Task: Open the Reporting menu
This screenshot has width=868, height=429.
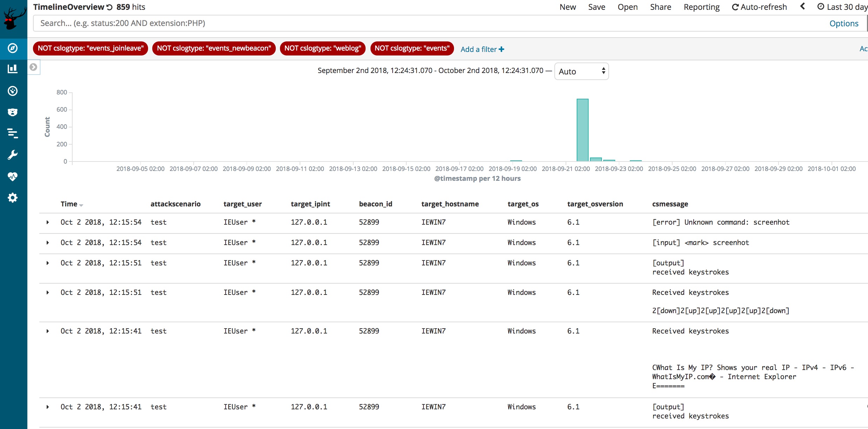Action: pos(701,7)
